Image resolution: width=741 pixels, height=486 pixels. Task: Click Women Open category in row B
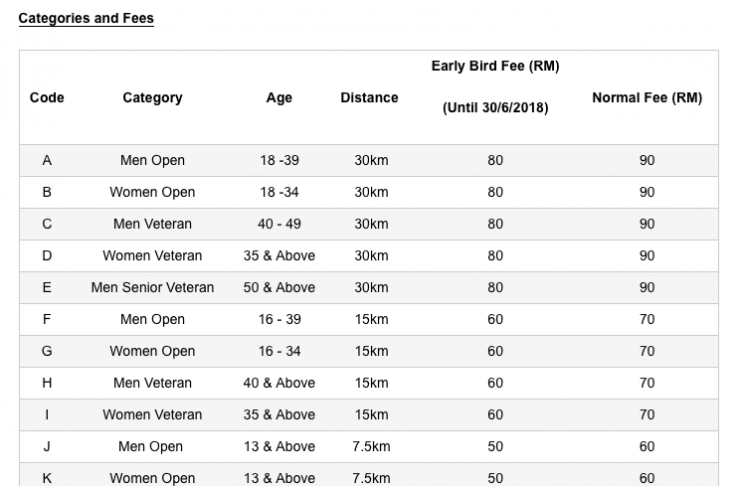pos(152,192)
